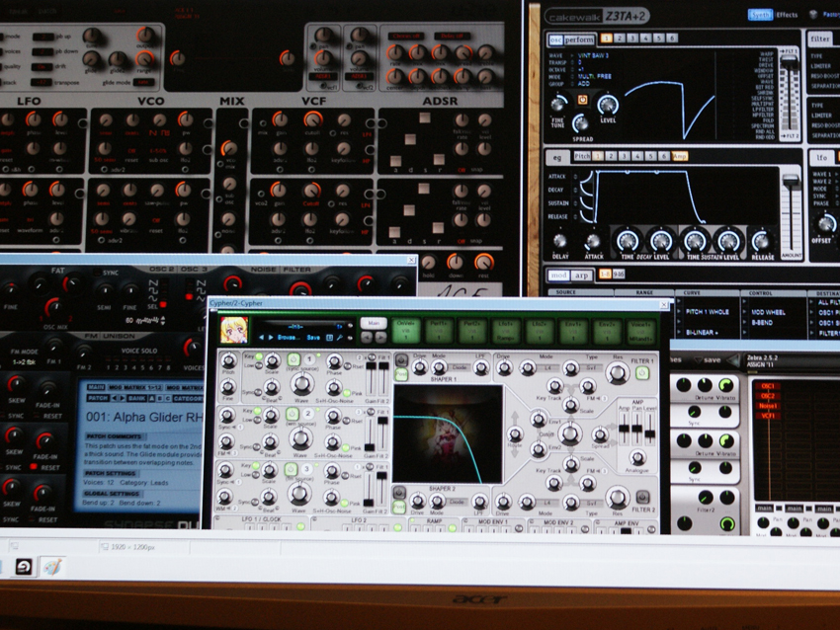This screenshot has width=840, height=630.
Task: Toggle oscillator 1 Key light in Cypher
Action: click(259, 356)
